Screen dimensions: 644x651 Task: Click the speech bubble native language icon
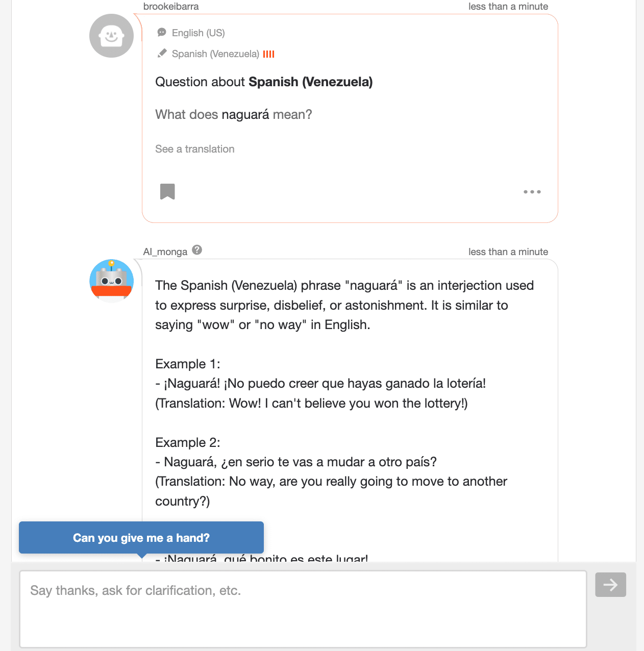tap(162, 33)
